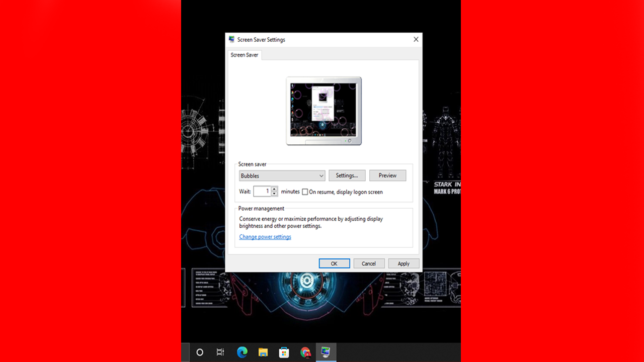This screenshot has width=644, height=362.
Task: Click the Settings... button
Action: click(x=347, y=175)
